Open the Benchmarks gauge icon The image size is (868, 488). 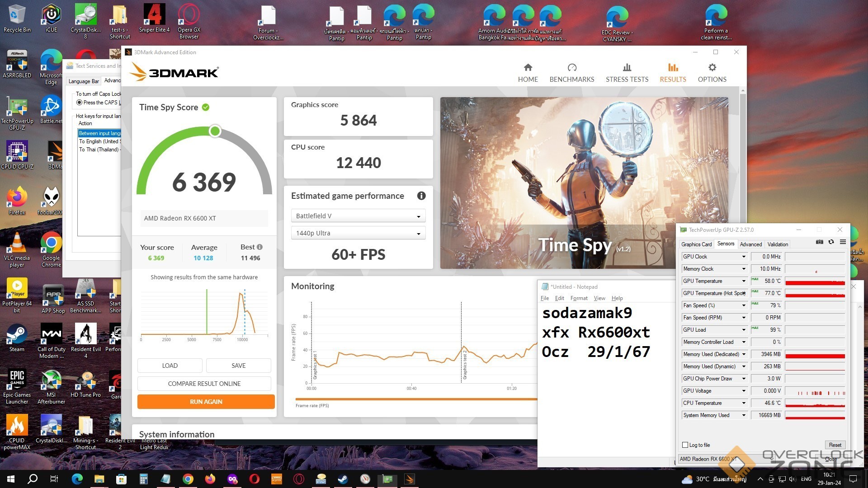(x=572, y=68)
